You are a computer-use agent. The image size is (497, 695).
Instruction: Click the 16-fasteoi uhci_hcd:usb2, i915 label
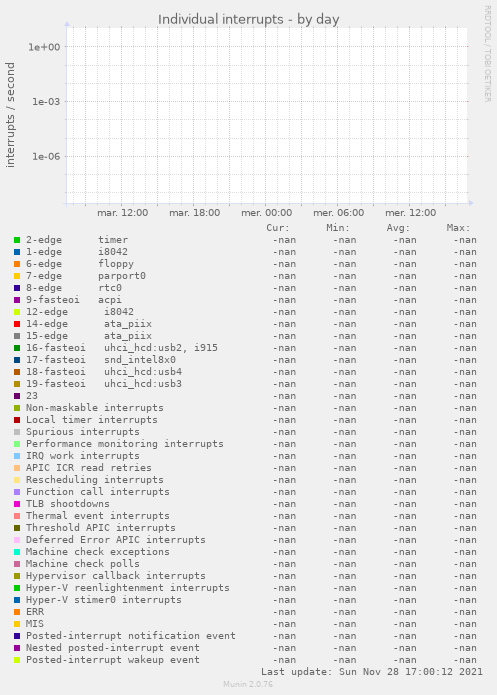click(x=122, y=348)
